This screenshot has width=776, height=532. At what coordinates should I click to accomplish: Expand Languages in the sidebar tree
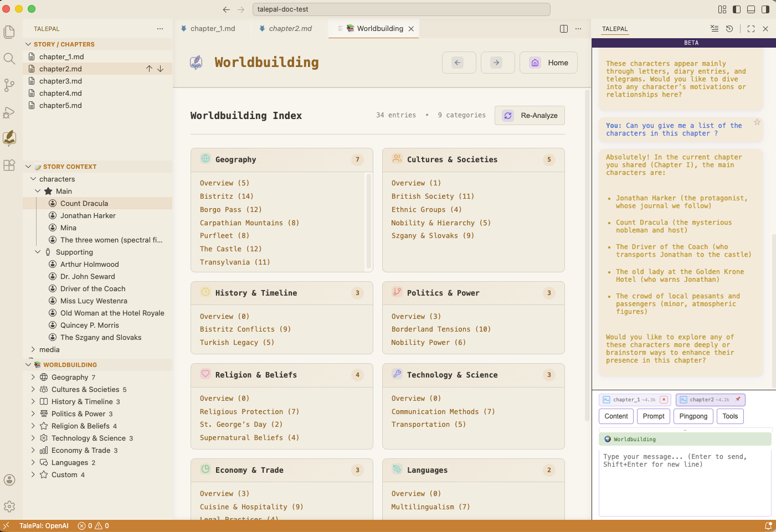coord(33,462)
